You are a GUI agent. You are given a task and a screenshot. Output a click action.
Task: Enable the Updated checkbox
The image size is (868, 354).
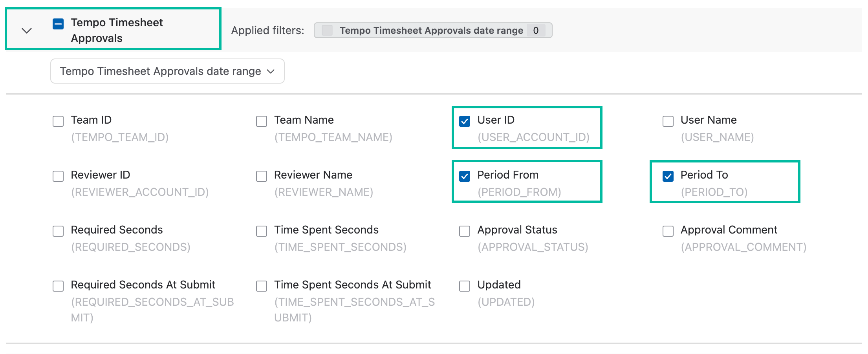[465, 286]
